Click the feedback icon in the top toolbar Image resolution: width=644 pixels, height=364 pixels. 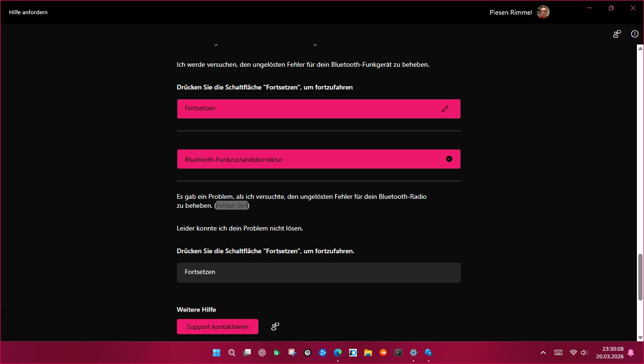[x=617, y=34]
